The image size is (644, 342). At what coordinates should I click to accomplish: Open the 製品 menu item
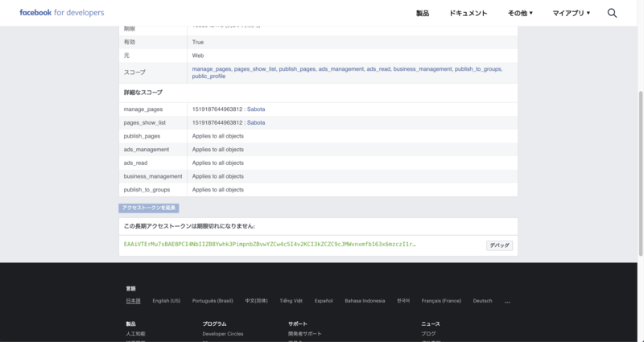click(x=423, y=13)
